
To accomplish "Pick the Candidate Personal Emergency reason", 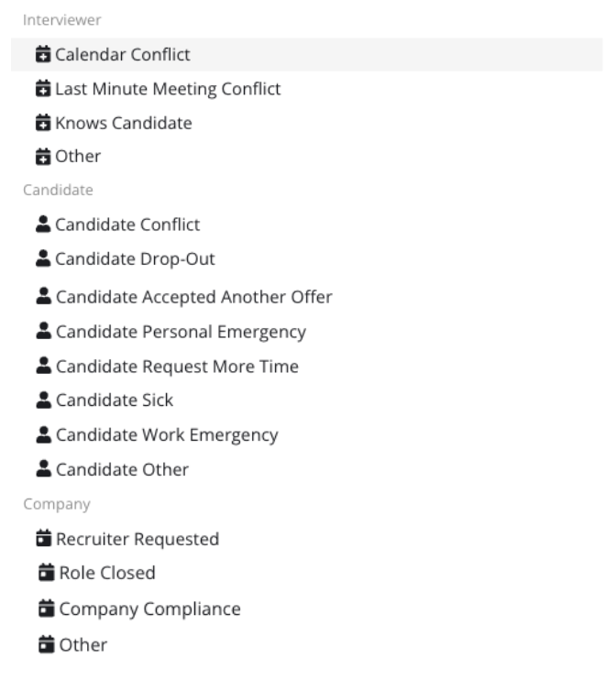I will (307, 332).
